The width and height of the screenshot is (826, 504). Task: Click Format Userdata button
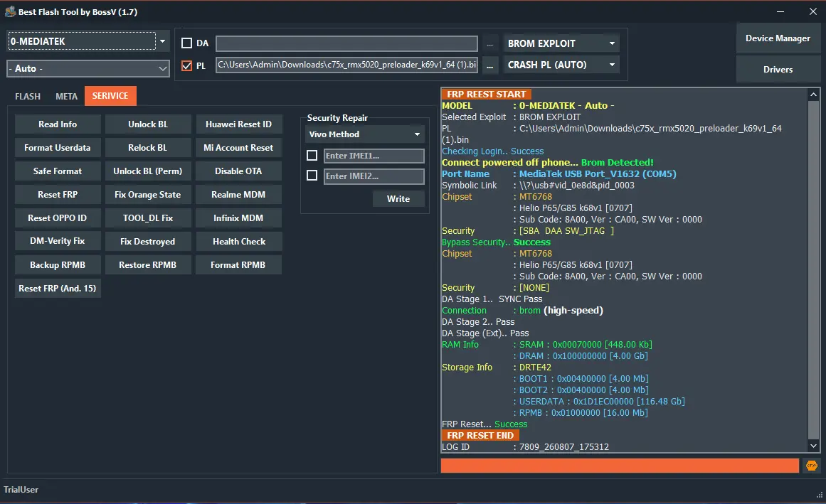coord(58,148)
